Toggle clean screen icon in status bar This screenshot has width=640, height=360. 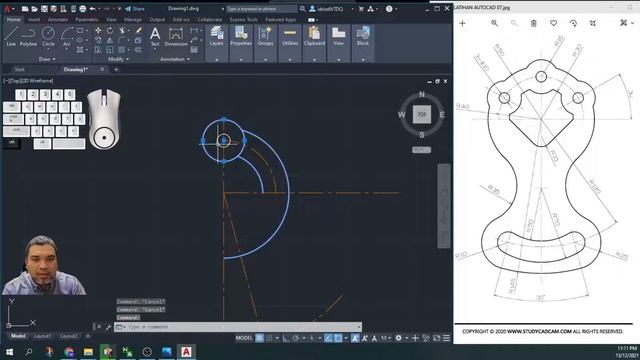pyautogui.click(x=437, y=338)
